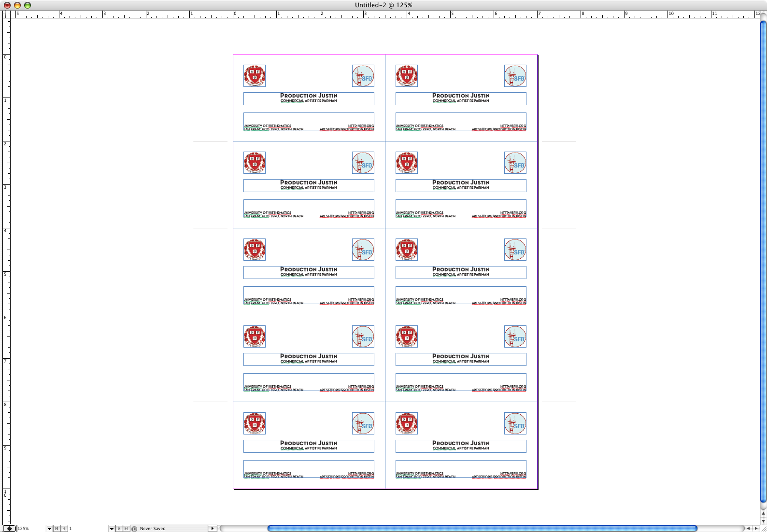The width and height of the screenshot is (767, 532).
Task: Click the horizontal scrollbar thumb
Action: [483, 529]
